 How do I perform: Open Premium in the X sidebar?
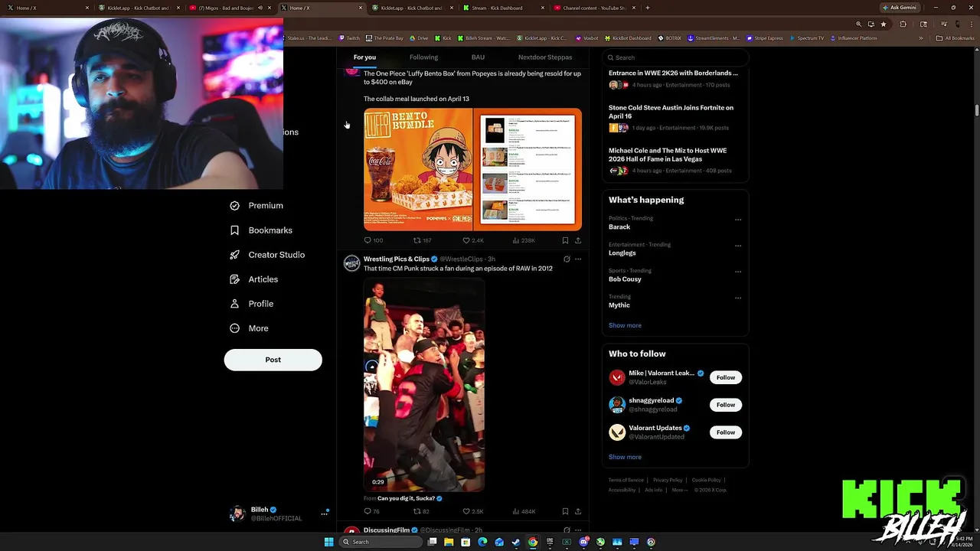coord(256,205)
